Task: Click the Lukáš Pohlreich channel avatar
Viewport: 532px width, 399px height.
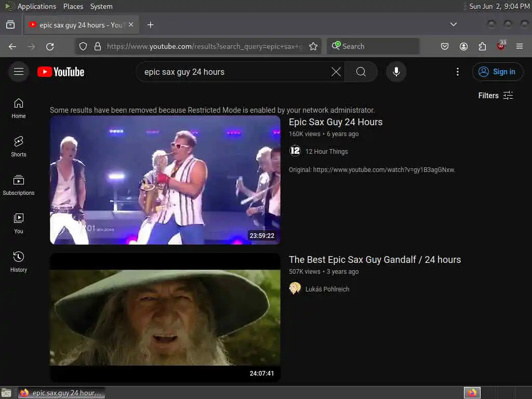Action: (x=295, y=288)
